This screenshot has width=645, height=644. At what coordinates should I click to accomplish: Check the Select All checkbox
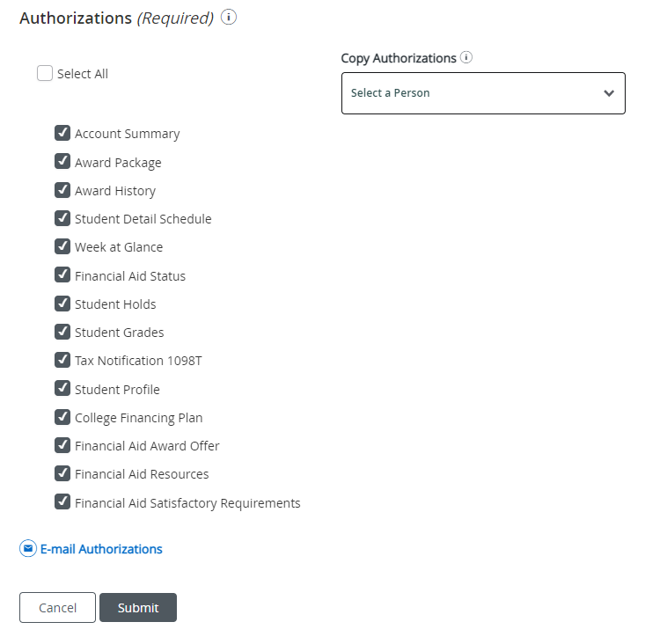click(45, 74)
